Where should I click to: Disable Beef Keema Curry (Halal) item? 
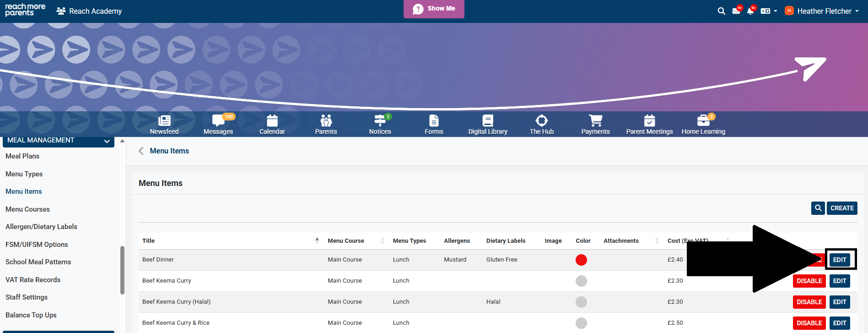pyautogui.click(x=809, y=302)
